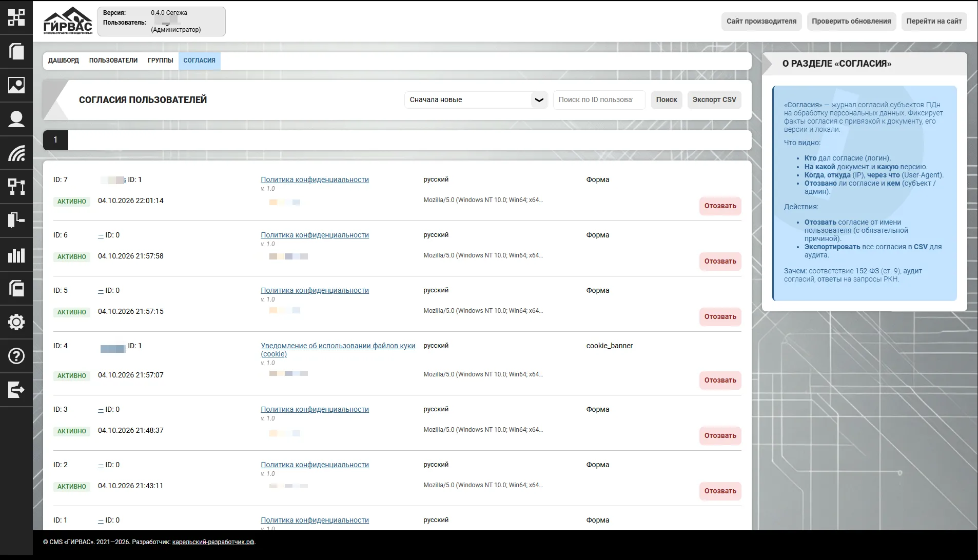Open the image gallery sidebar icon
The height and width of the screenshot is (560, 978).
tap(16, 85)
